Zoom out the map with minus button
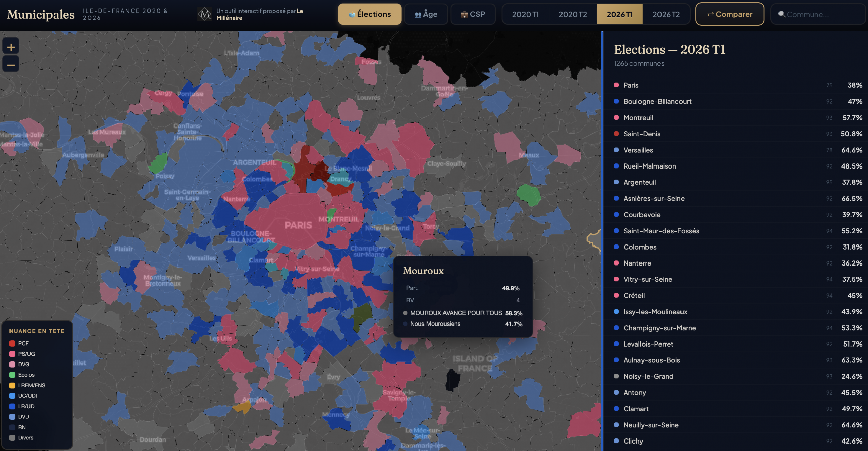Screen dimensions: 868x451 [11, 65]
